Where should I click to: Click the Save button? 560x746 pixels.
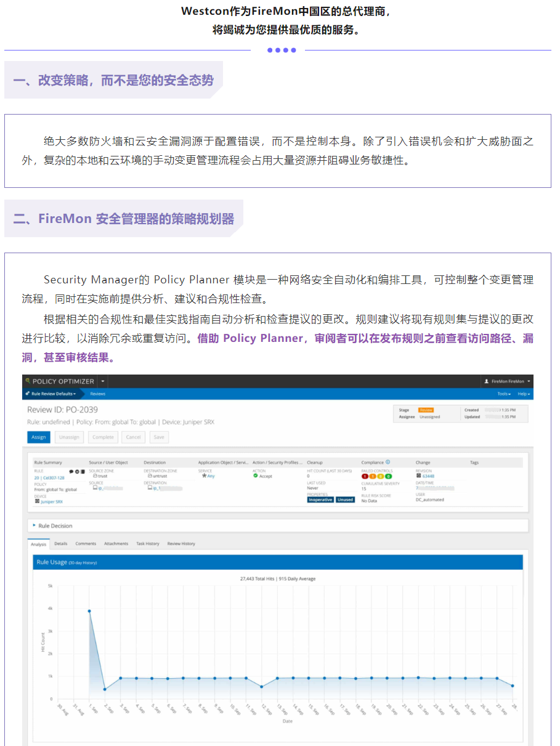159,437
